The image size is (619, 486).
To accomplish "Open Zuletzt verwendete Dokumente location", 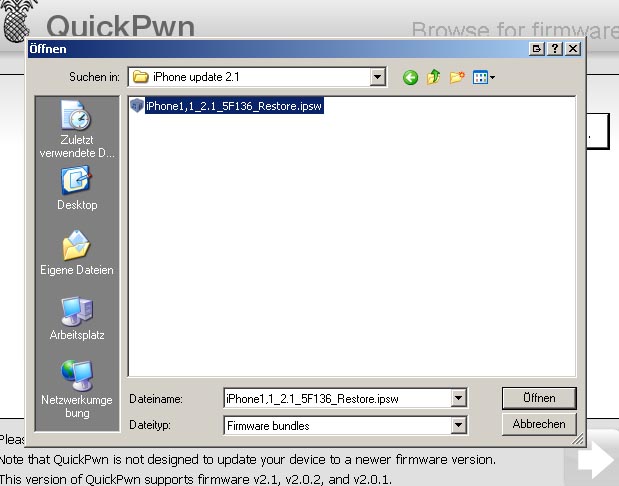I will tap(77, 130).
